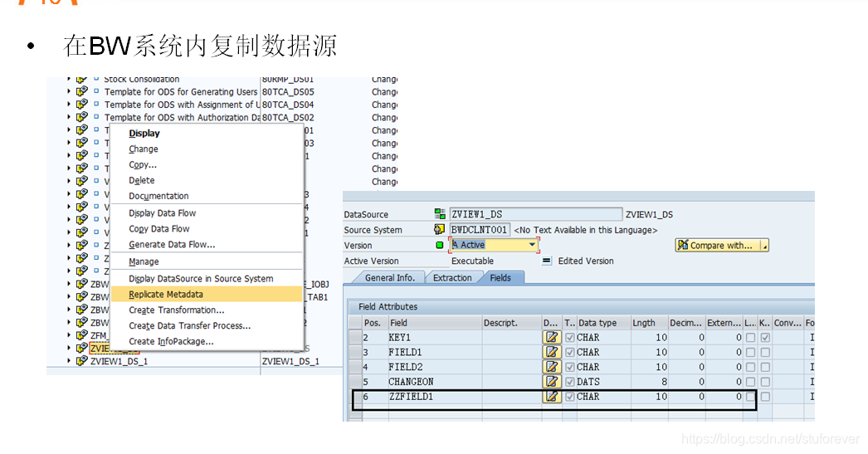This screenshot has width=868, height=454.
Task: Open the Version dropdown showing Active
Action: pos(532,245)
